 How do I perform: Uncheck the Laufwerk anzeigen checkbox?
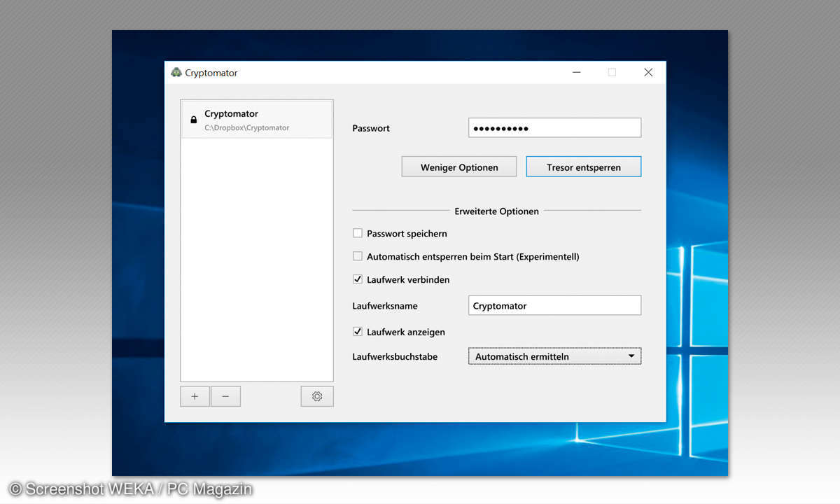pyautogui.click(x=358, y=332)
